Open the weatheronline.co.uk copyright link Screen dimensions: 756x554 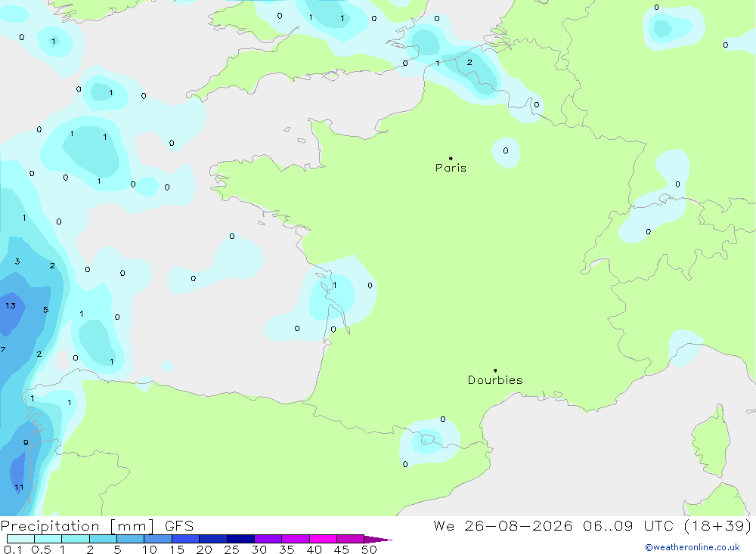pos(692,547)
